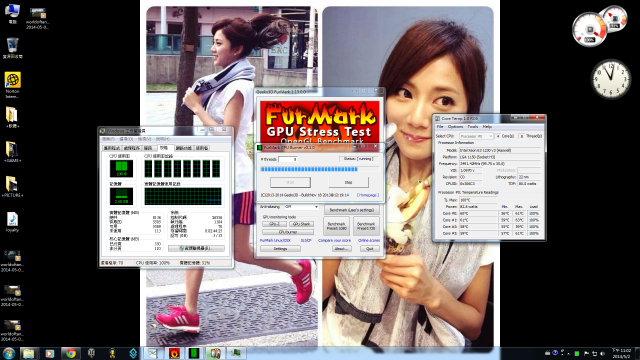Open the 說明(H) menu in Task Manager
This screenshot has height=360, width=640.
(x=162, y=139)
